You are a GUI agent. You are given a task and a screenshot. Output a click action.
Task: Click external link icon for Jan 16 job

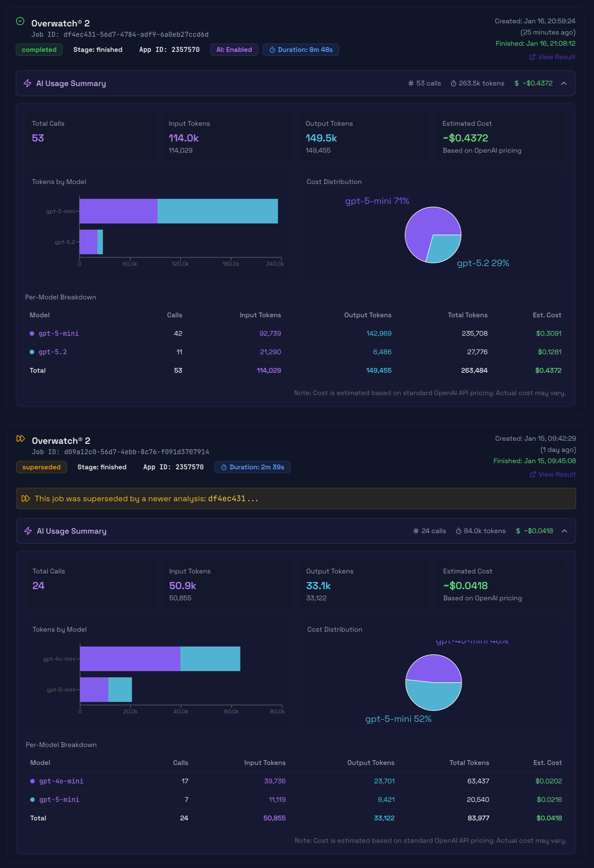point(532,57)
